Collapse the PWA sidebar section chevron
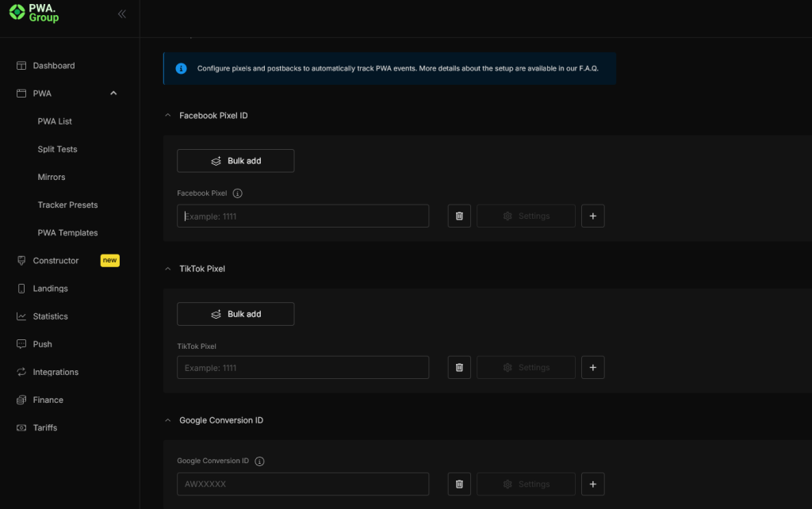The image size is (812, 509). (x=113, y=94)
